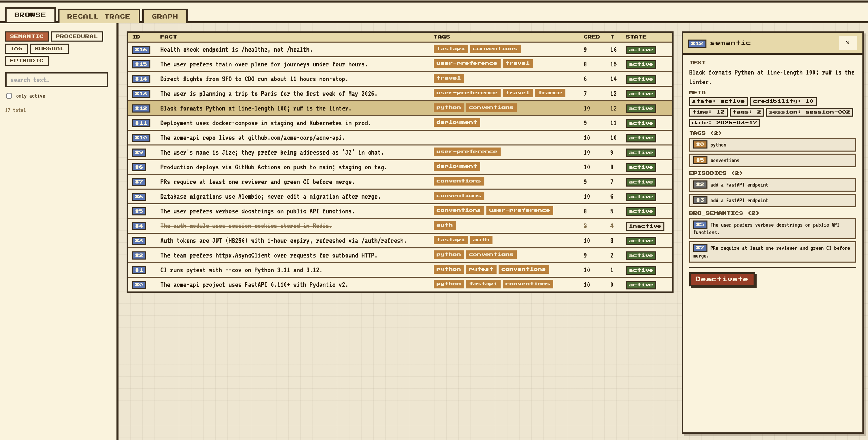868x440 pixels.
Task: Open ID badge #1 in the table
Action: [x=139, y=270]
